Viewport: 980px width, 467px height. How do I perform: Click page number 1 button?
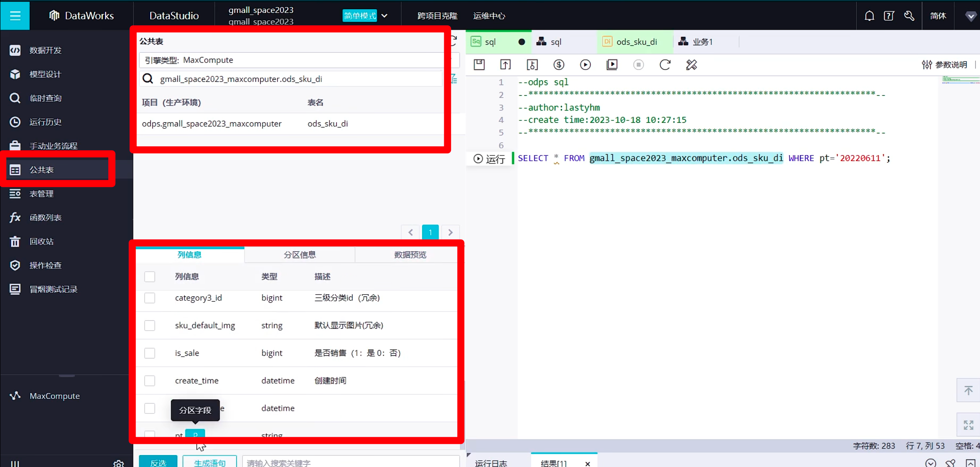[430, 232]
